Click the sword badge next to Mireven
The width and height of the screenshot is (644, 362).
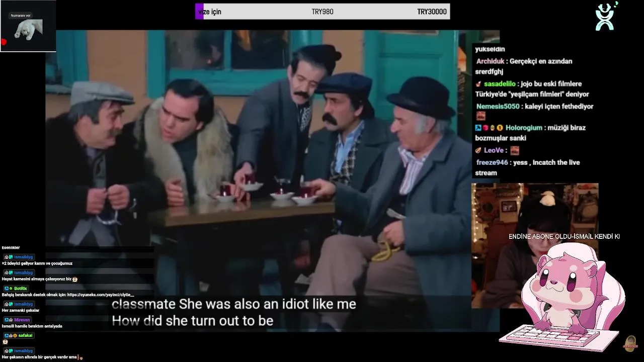(x=6, y=320)
